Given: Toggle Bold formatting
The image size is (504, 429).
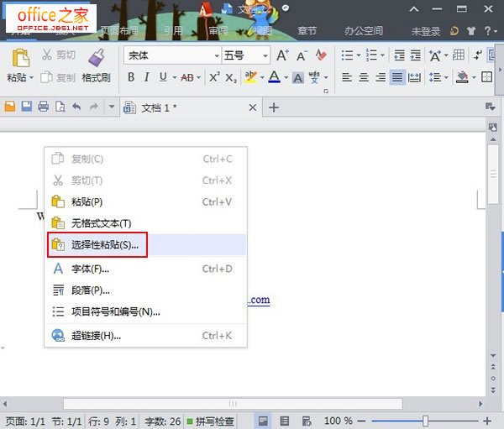Looking at the screenshot, I should coord(131,77).
